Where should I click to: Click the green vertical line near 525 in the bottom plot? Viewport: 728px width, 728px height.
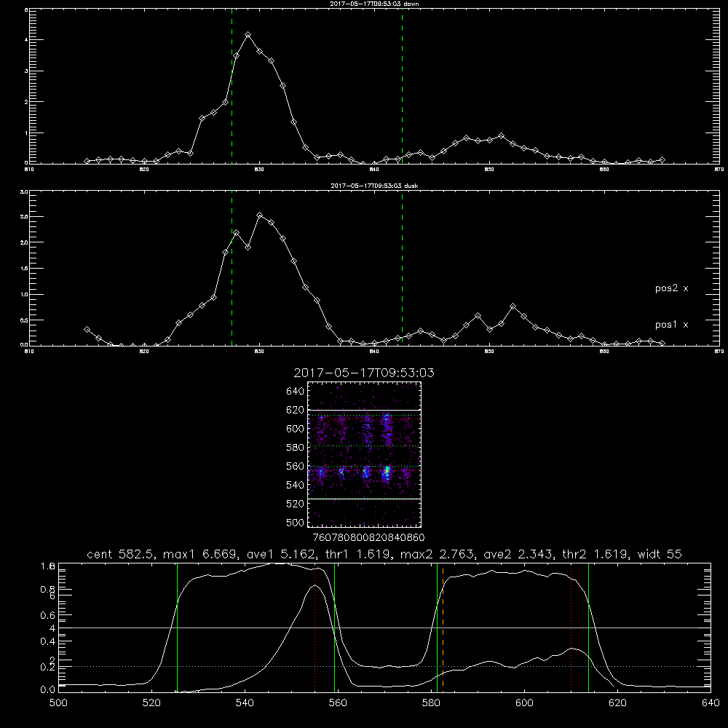coord(177,627)
